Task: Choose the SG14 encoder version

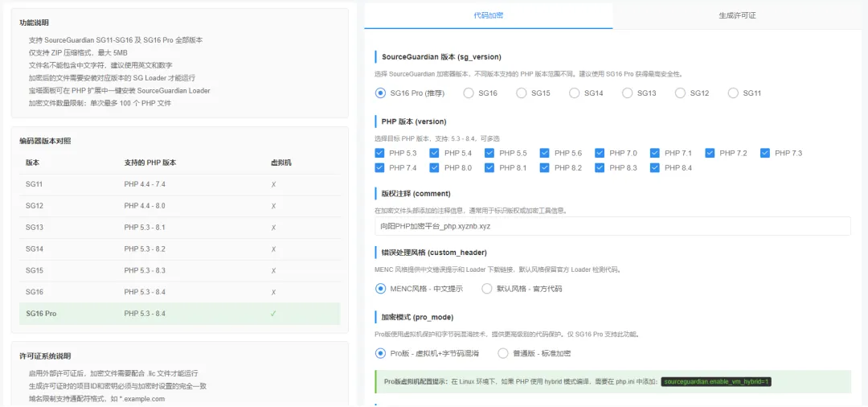Action: point(575,93)
